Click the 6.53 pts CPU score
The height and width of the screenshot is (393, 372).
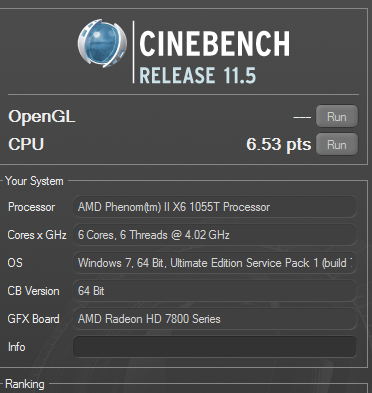[279, 144]
